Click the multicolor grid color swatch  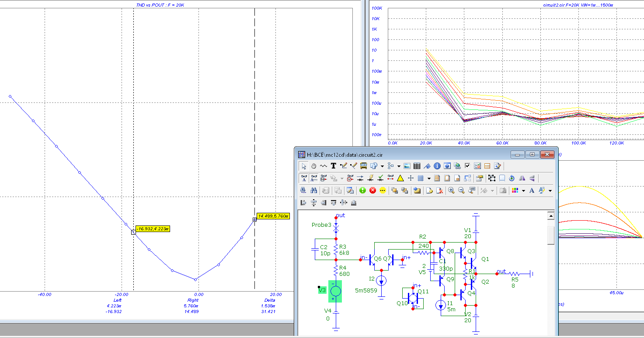click(x=516, y=190)
